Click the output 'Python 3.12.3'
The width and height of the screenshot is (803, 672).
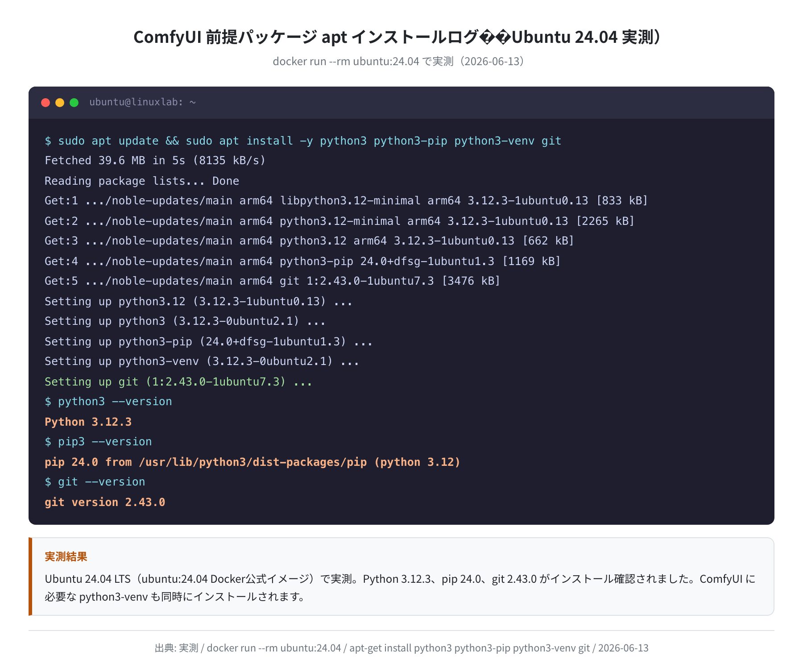tap(88, 422)
